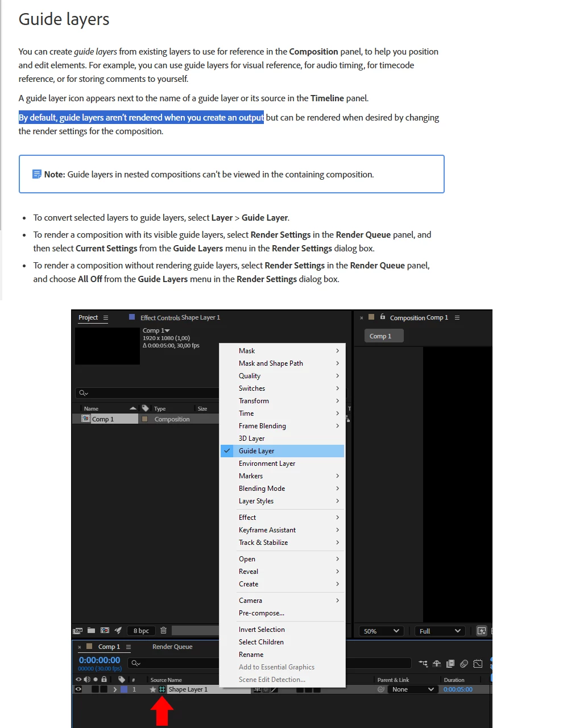Image resolution: width=563 pixels, height=728 pixels.
Task: Close the Composition Comp 1 panel tab
Action: click(x=362, y=318)
